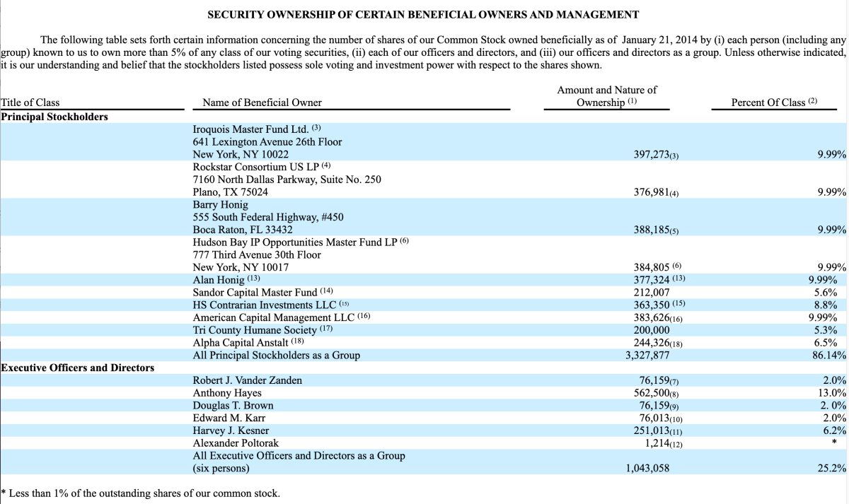Click 'Rockstar Consortium US LP' name

click(255, 167)
